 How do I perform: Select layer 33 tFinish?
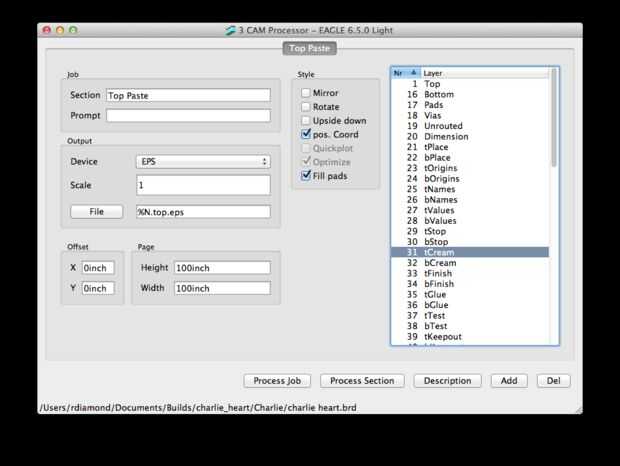pos(470,274)
